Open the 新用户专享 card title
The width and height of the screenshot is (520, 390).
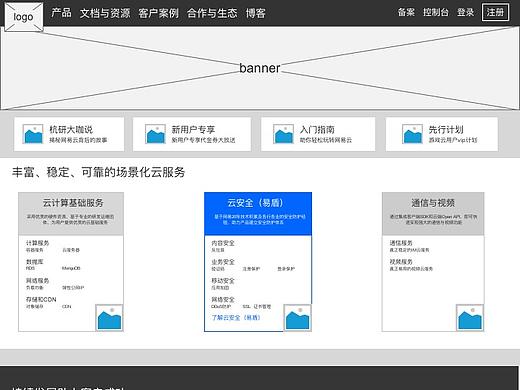[193, 129]
